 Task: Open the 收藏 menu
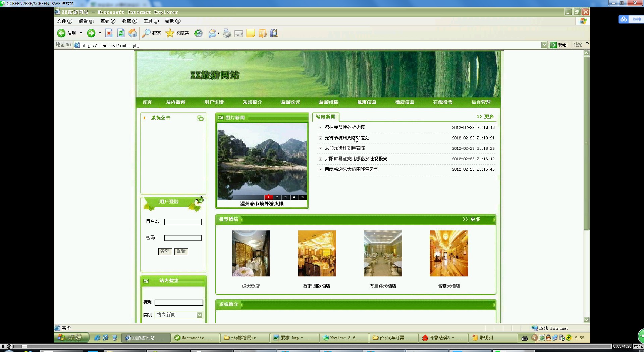(129, 21)
